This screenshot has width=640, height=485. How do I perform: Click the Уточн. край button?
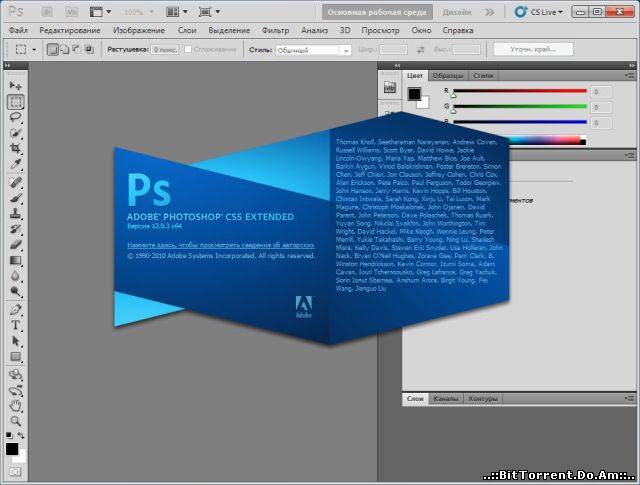[x=533, y=49]
